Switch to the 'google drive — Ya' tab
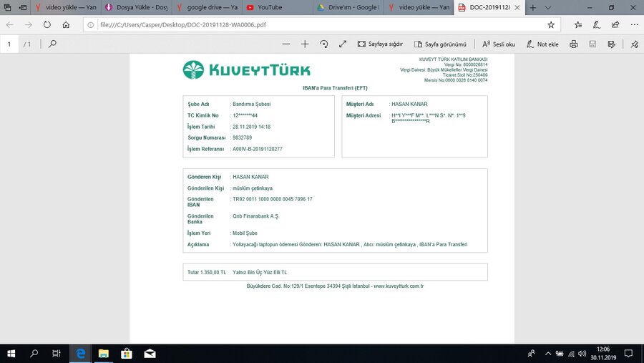Viewport: 644px width, 363px height. pos(208,7)
